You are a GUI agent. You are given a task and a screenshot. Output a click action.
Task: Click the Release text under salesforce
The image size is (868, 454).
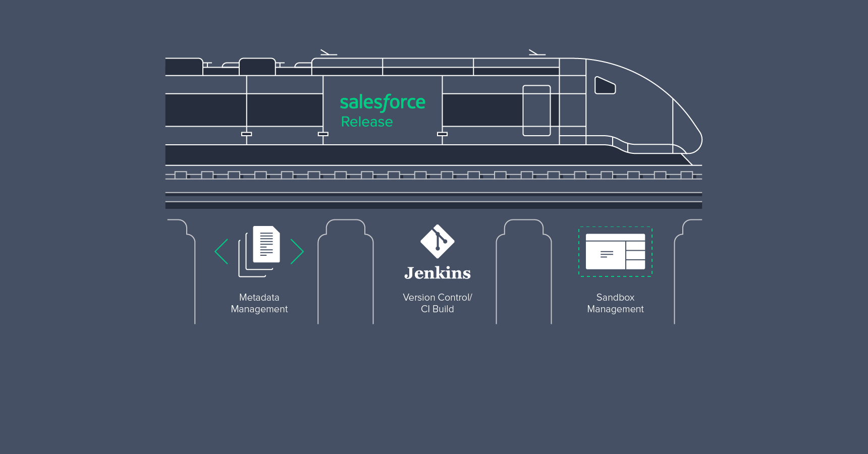367,122
